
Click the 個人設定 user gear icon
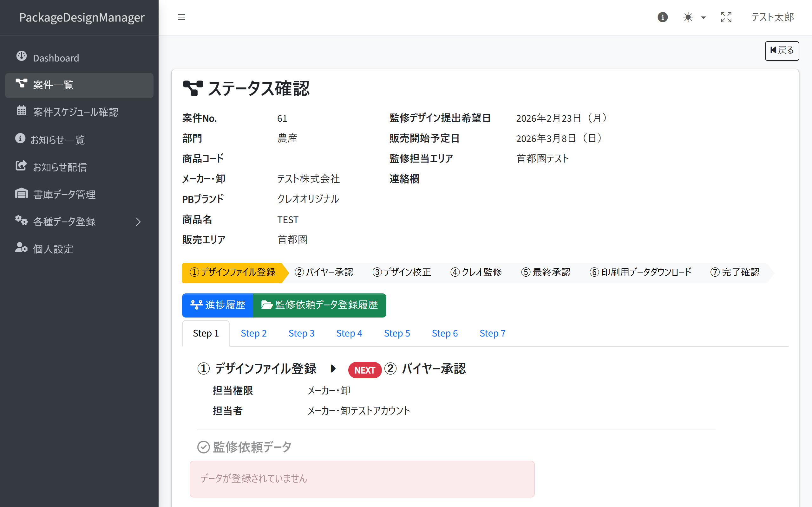pyautogui.click(x=21, y=248)
